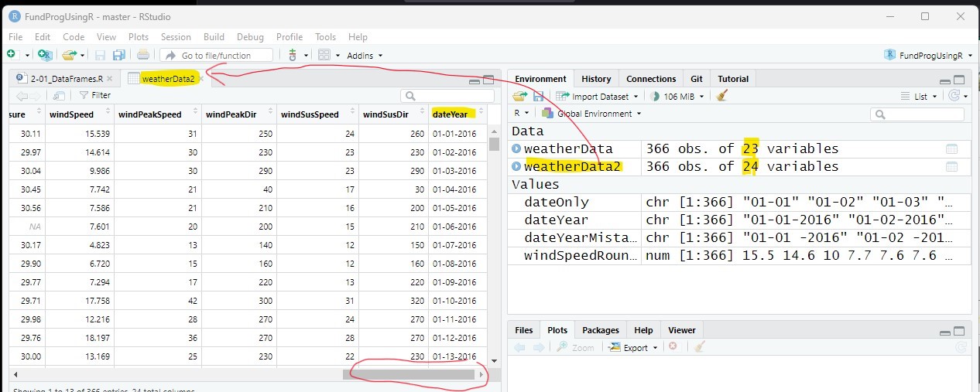The width and height of the screenshot is (980, 392).
Task: Click the Save workspace icon in Environment
Action: [538, 96]
